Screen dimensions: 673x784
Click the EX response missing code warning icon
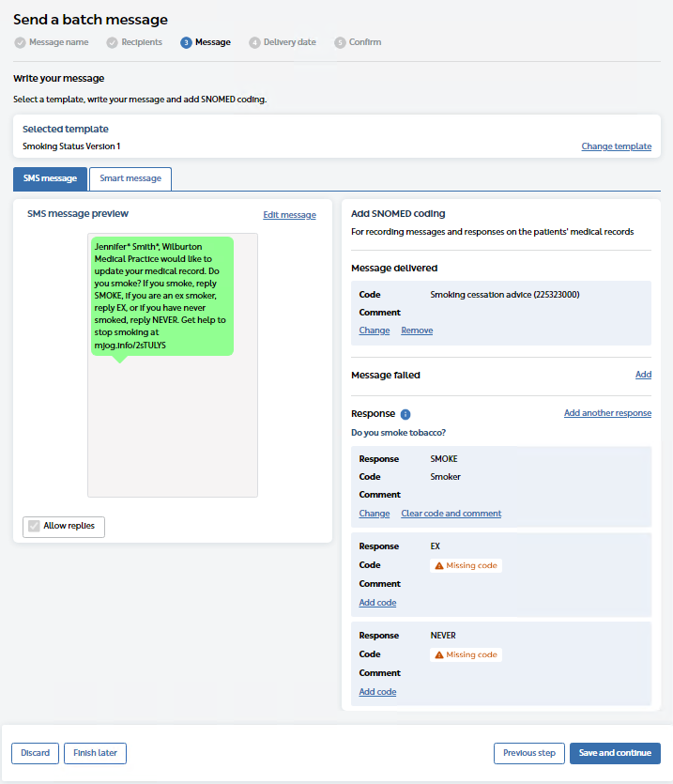point(438,565)
